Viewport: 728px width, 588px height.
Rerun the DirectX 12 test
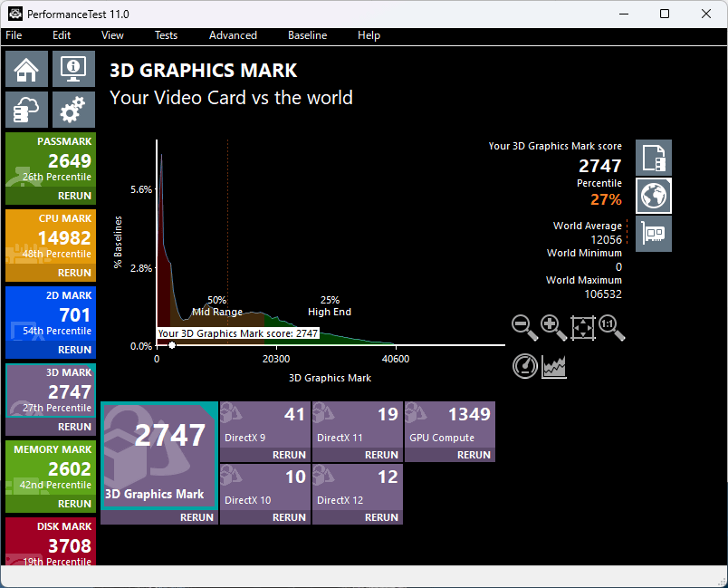(x=381, y=517)
